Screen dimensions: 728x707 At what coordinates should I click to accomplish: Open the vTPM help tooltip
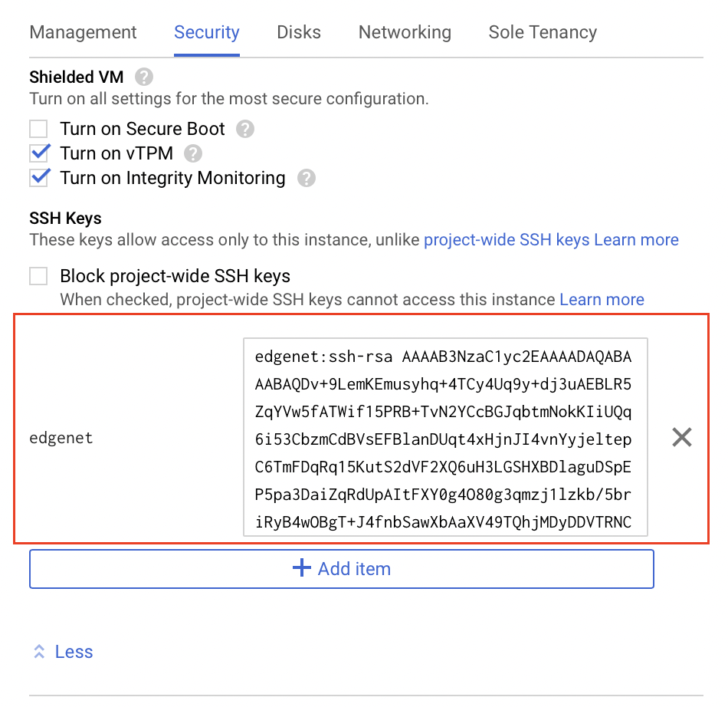[192, 153]
